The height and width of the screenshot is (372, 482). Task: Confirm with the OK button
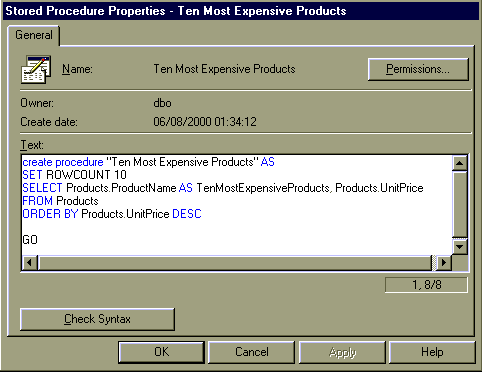[x=162, y=352]
